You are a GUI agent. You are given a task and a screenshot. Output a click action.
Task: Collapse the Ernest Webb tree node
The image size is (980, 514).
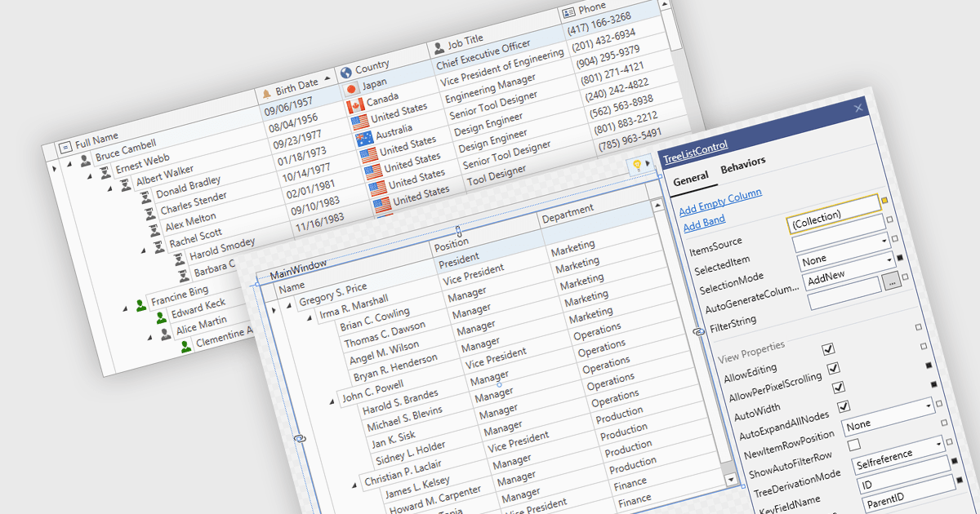91,175
